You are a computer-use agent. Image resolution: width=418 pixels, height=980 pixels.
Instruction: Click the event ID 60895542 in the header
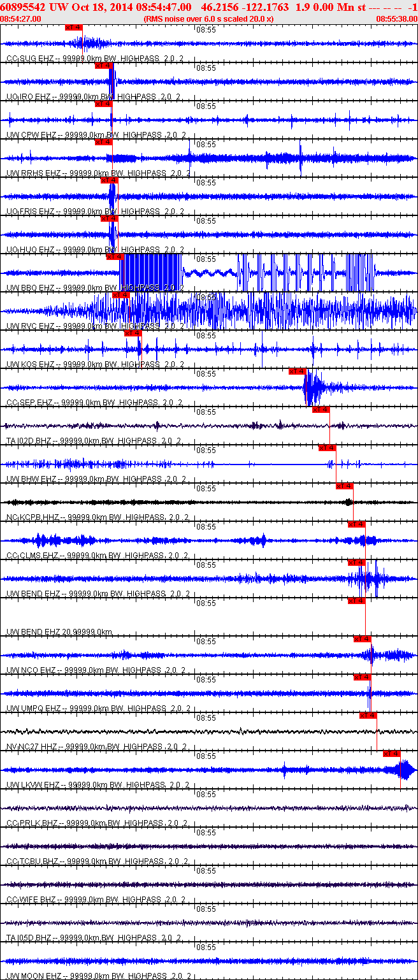pyautogui.click(x=24, y=6)
